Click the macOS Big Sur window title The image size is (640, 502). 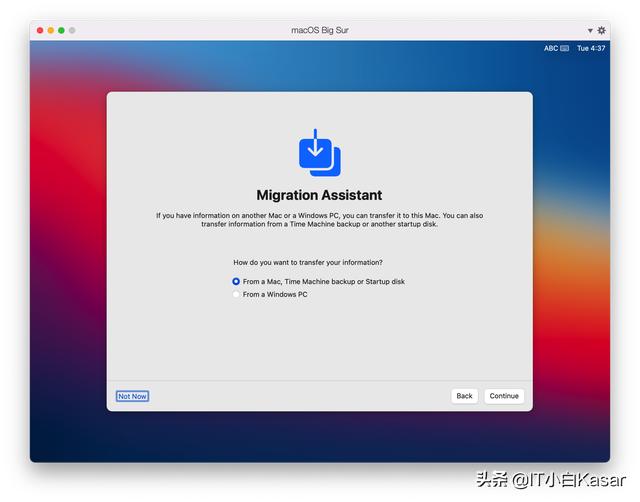click(320, 30)
